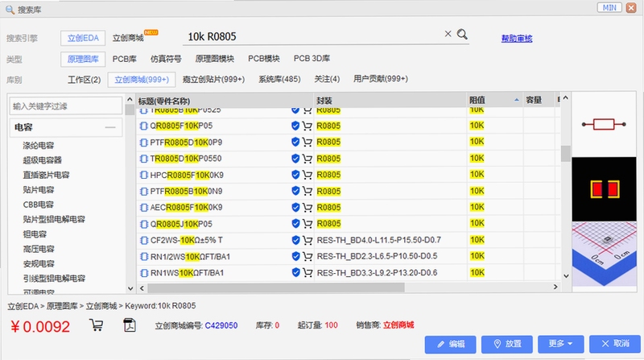Open the PDF datasheet icon
The height and width of the screenshot is (360, 644).
(130, 325)
